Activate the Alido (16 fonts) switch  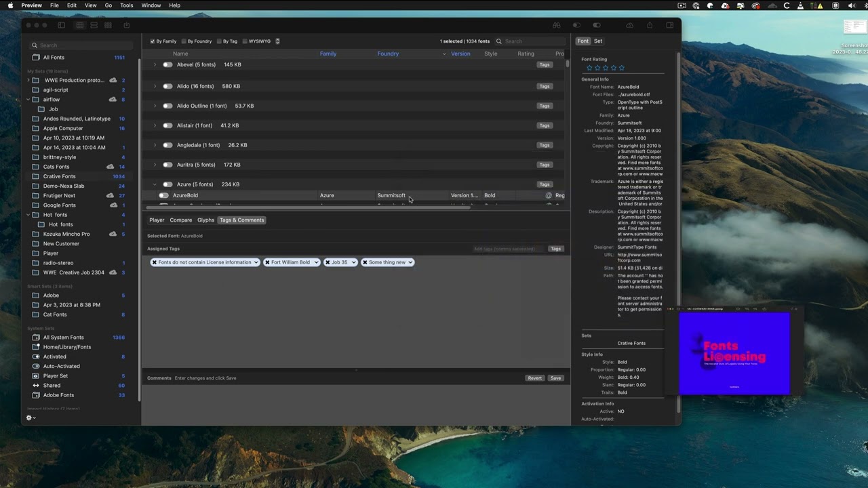click(x=167, y=87)
